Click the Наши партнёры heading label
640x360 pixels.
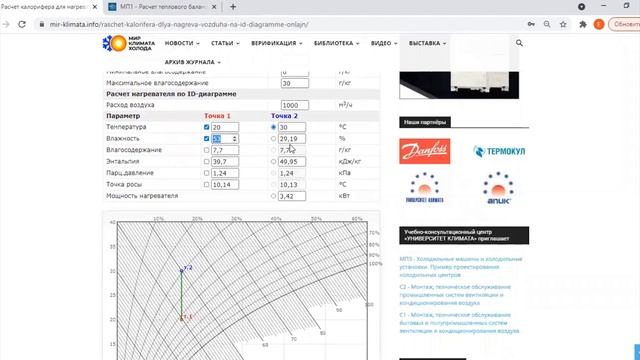pyautogui.click(x=424, y=122)
